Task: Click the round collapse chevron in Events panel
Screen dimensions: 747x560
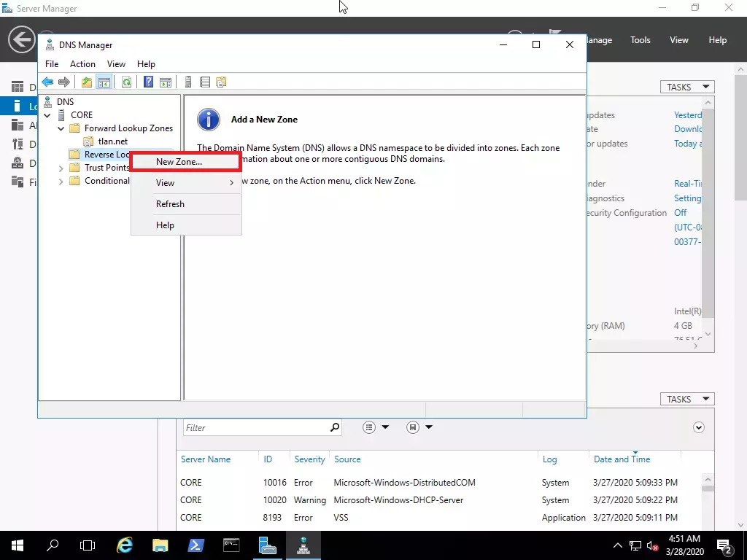Action: (x=698, y=427)
